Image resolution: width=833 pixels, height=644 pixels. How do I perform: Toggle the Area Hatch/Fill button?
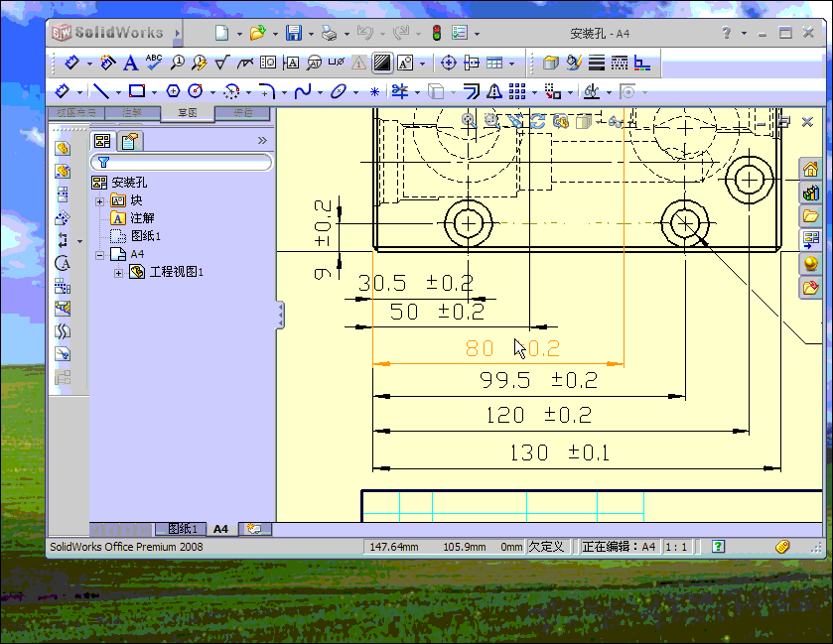tap(382, 64)
